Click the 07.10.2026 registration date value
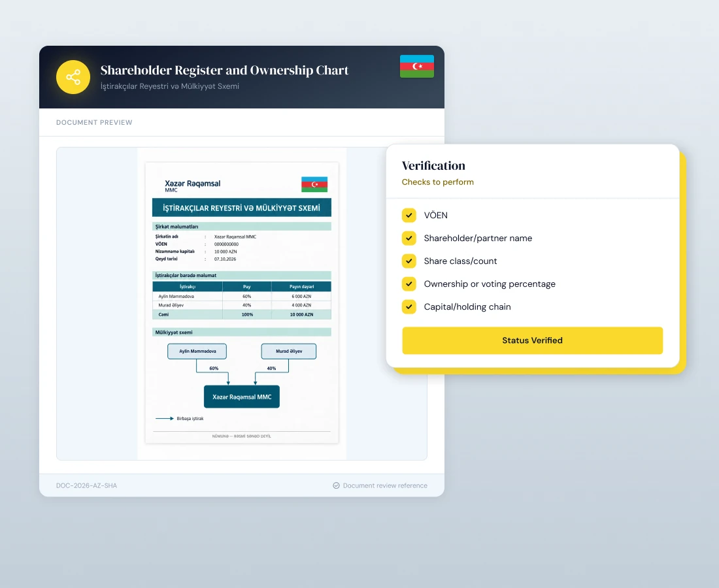 click(x=225, y=259)
